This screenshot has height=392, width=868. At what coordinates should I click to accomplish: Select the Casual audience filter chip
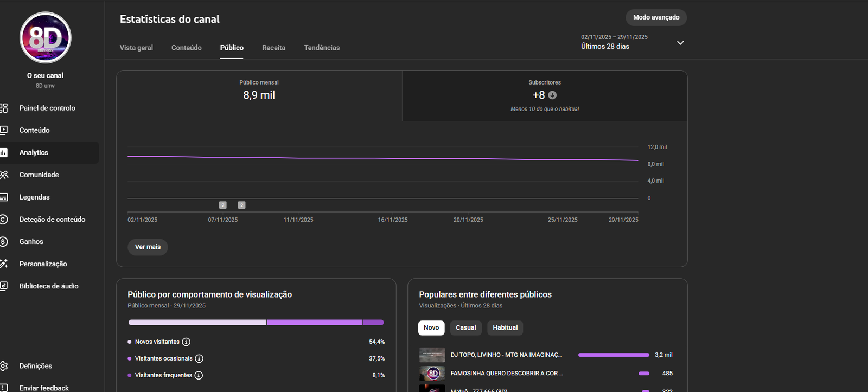[x=465, y=328]
